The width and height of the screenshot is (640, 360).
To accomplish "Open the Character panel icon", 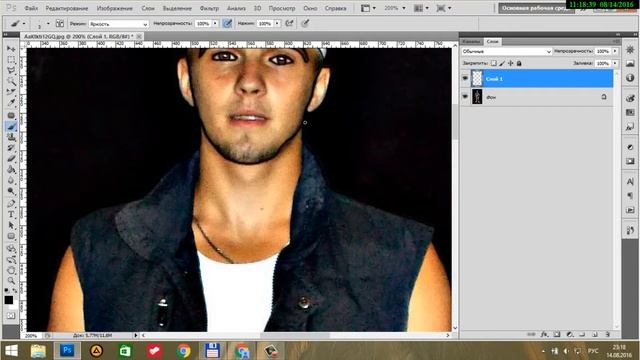I will [630, 181].
